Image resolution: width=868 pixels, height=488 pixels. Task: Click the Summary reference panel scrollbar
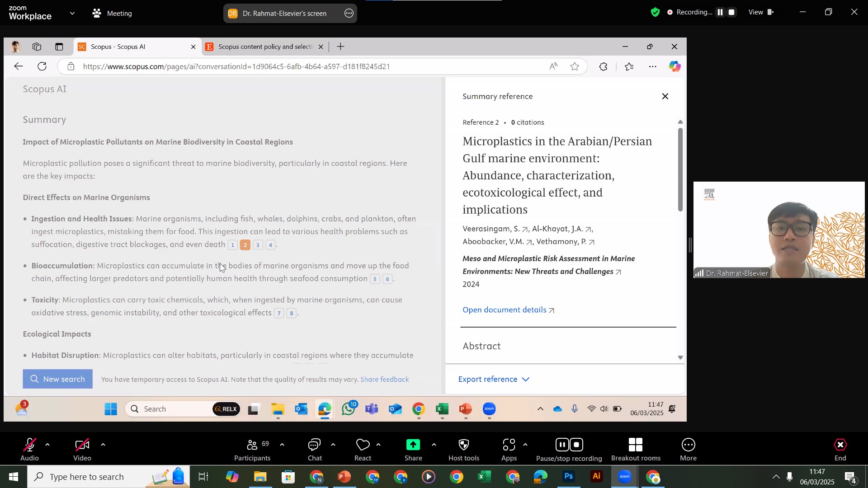(680, 170)
